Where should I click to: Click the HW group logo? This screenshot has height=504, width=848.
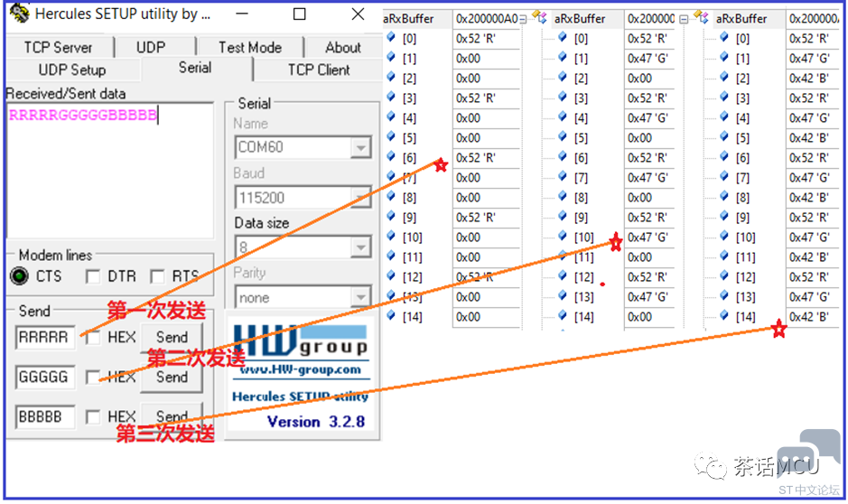[x=300, y=341]
